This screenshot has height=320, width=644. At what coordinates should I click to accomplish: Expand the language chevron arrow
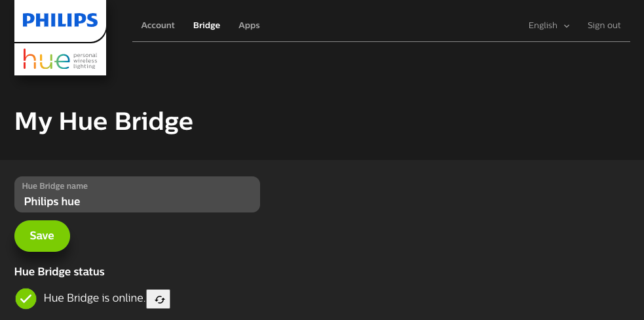[x=567, y=26]
